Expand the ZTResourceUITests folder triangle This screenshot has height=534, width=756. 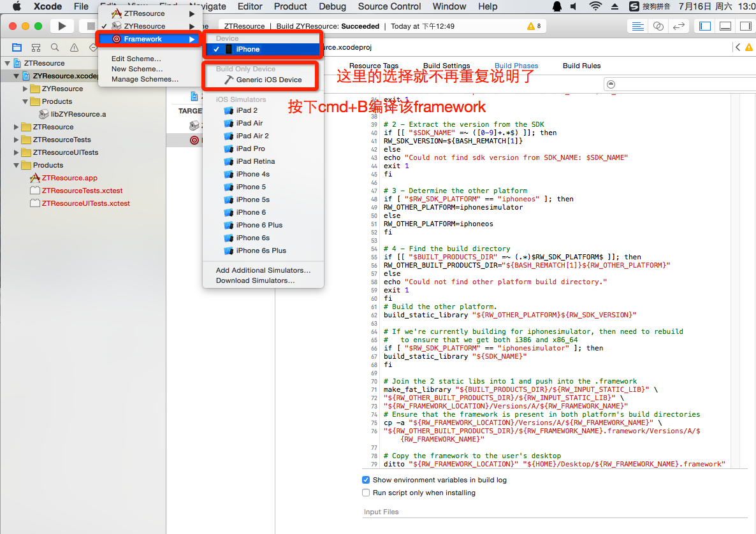16,152
